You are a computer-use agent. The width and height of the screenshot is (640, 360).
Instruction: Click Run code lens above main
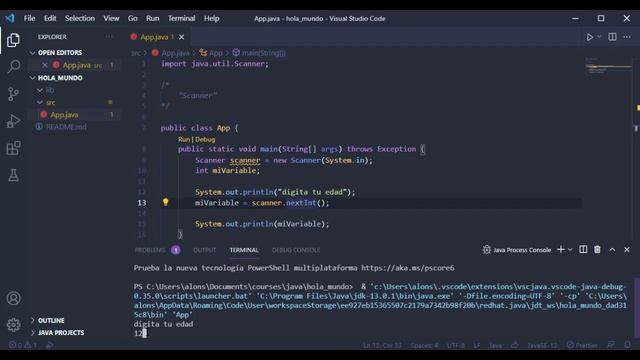coord(184,139)
